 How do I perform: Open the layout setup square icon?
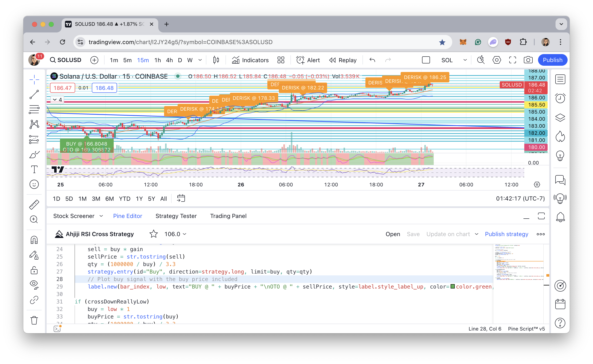(426, 60)
